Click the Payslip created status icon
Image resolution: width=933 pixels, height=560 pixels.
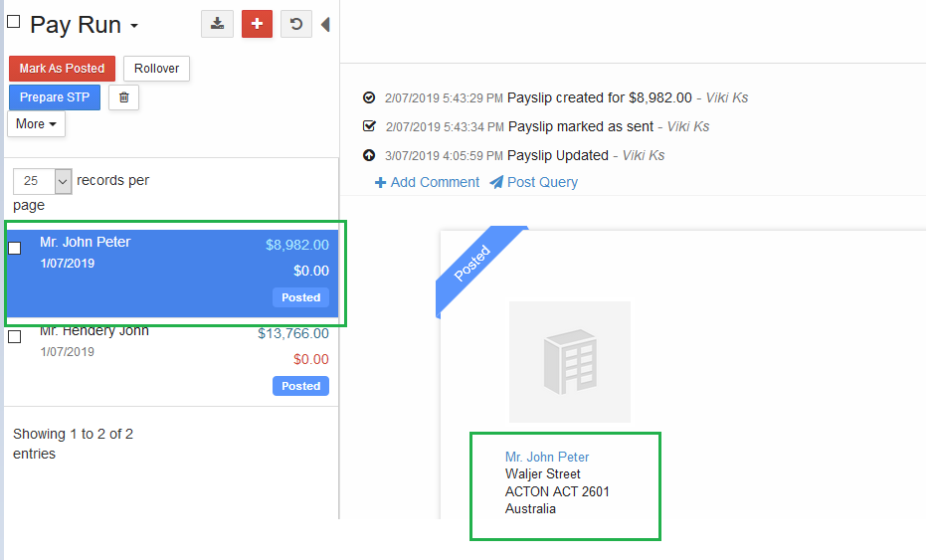point(369,97)
